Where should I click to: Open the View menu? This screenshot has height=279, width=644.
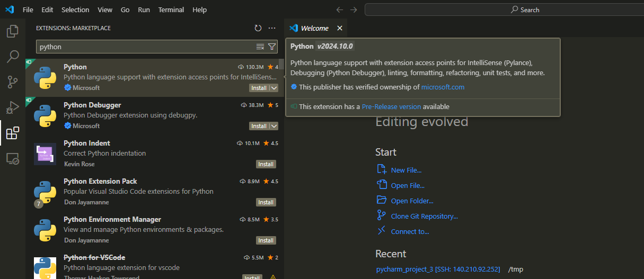click(105, 10)
